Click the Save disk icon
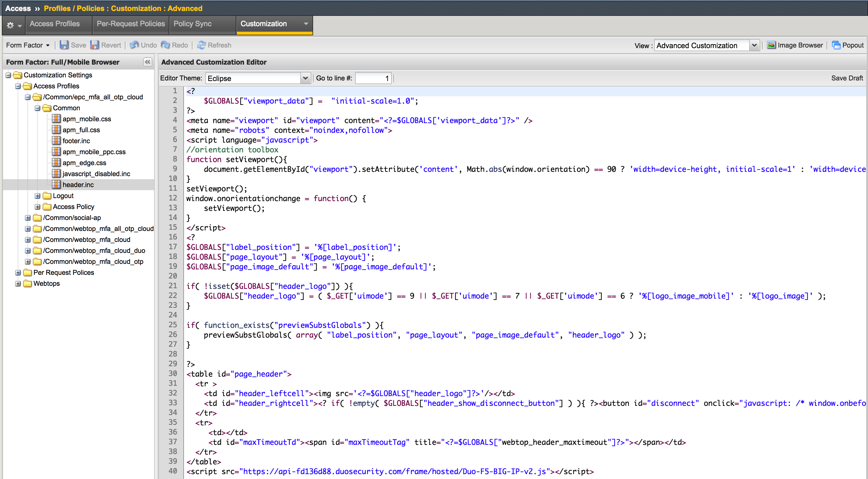This screenshot has width=868, height=479. click(x=64, y=45)
